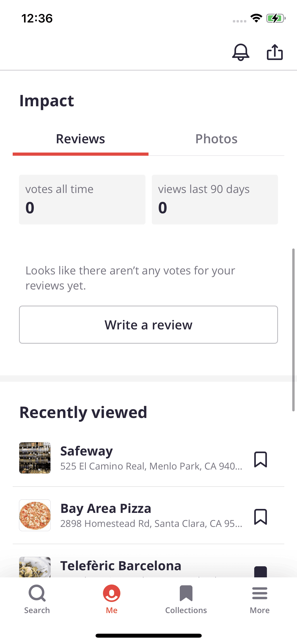Tap the votes all time card
This screenshot has height=644, width=297.
click(x=82, y=200)
